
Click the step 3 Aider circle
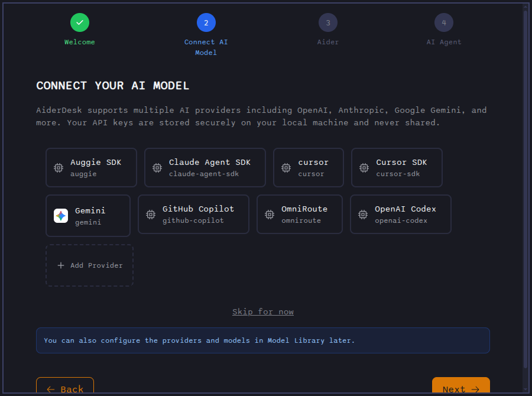tap(327, 22)
